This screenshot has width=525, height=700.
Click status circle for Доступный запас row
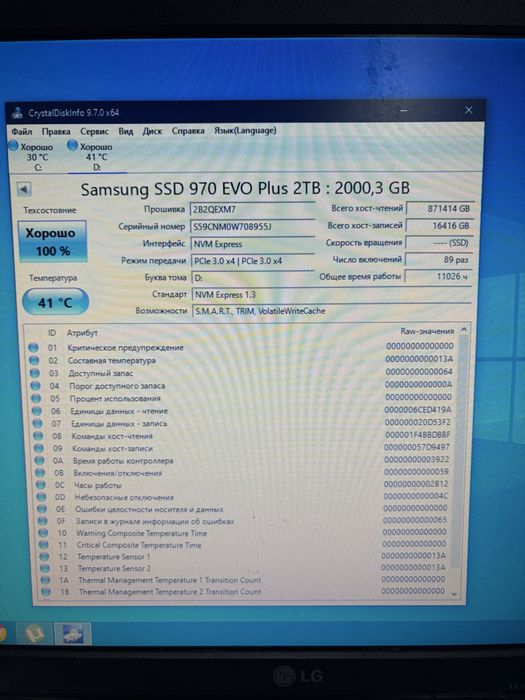tap(35, 373)
